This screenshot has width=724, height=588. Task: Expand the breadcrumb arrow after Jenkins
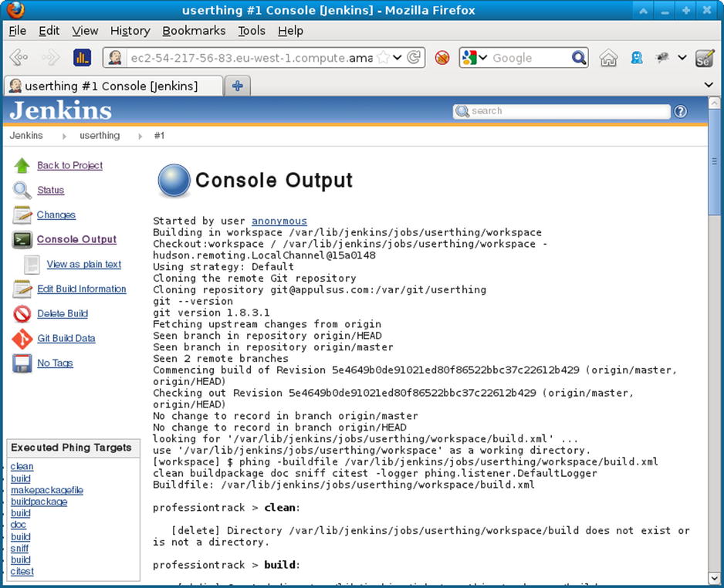pyautogui.click(x=64, y=136)
